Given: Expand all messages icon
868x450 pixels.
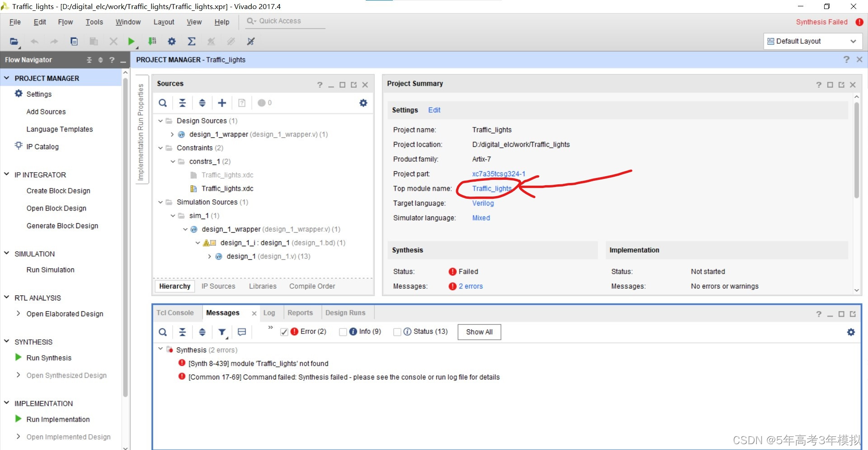Looking at the screenshot, I should pos(202,333).
